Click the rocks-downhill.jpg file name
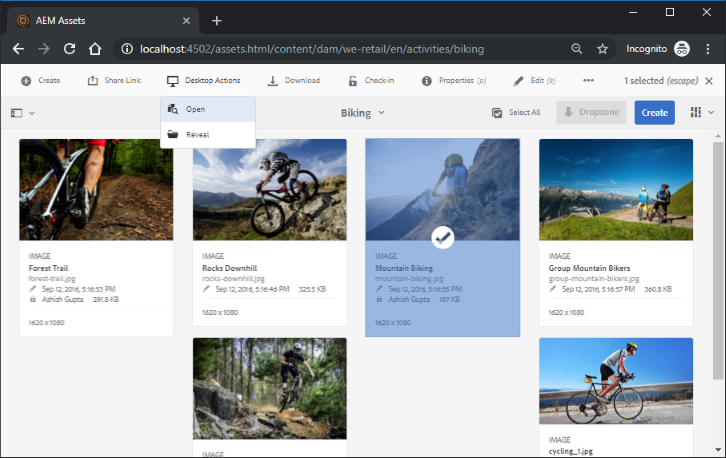This screenshot has width=726, height=458. 233,278
